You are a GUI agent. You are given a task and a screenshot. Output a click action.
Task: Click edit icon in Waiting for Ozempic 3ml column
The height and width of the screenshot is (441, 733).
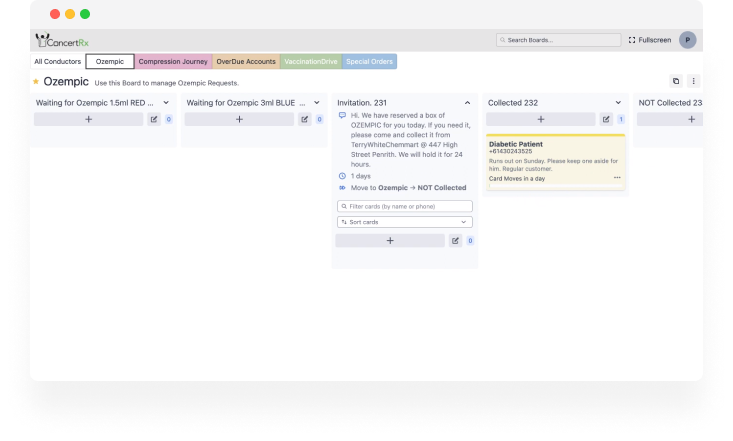pos(305,119)
